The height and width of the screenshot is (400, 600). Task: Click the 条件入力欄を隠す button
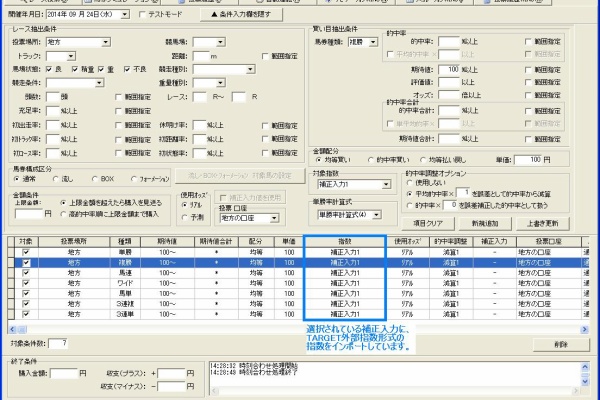tap(235, 16)
